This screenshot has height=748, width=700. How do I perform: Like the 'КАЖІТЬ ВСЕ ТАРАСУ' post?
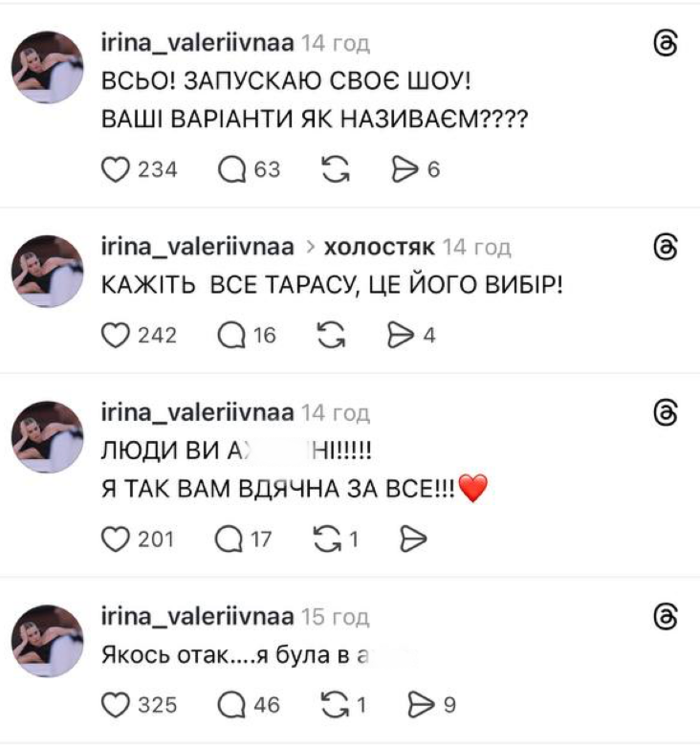[x=116, y=335]
